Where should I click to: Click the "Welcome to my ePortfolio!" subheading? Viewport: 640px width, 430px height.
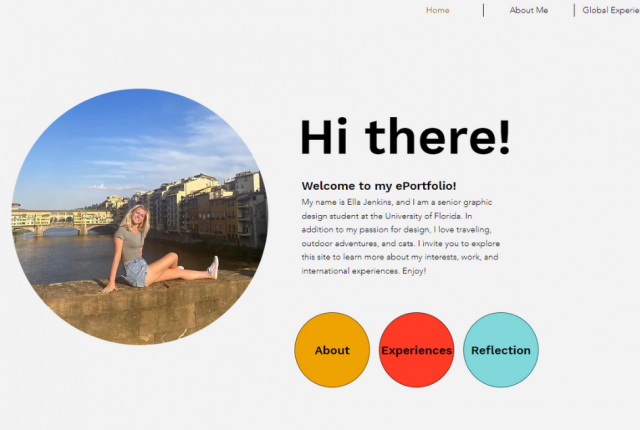(378, 186)
